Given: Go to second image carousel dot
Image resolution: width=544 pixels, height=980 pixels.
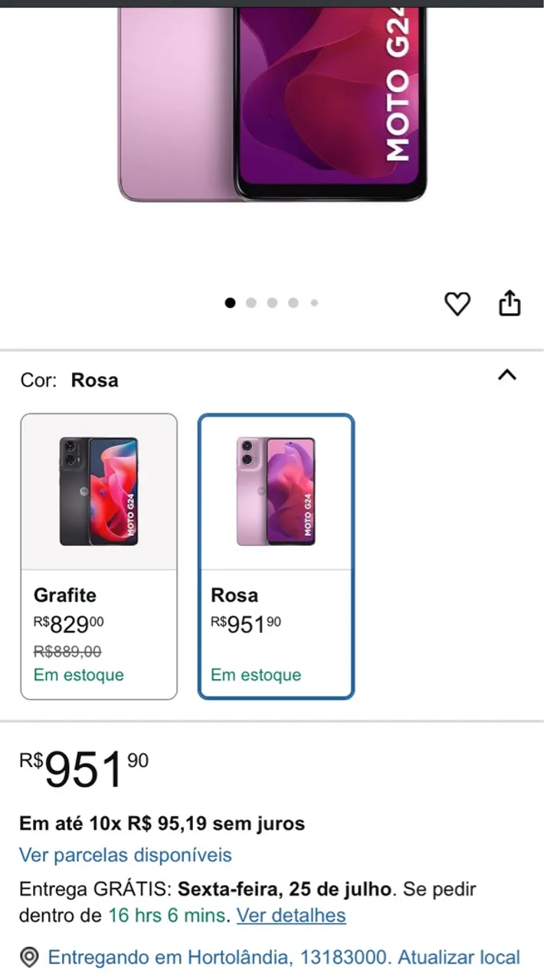Looking at the screenshot, I should [x=251, y=303].
